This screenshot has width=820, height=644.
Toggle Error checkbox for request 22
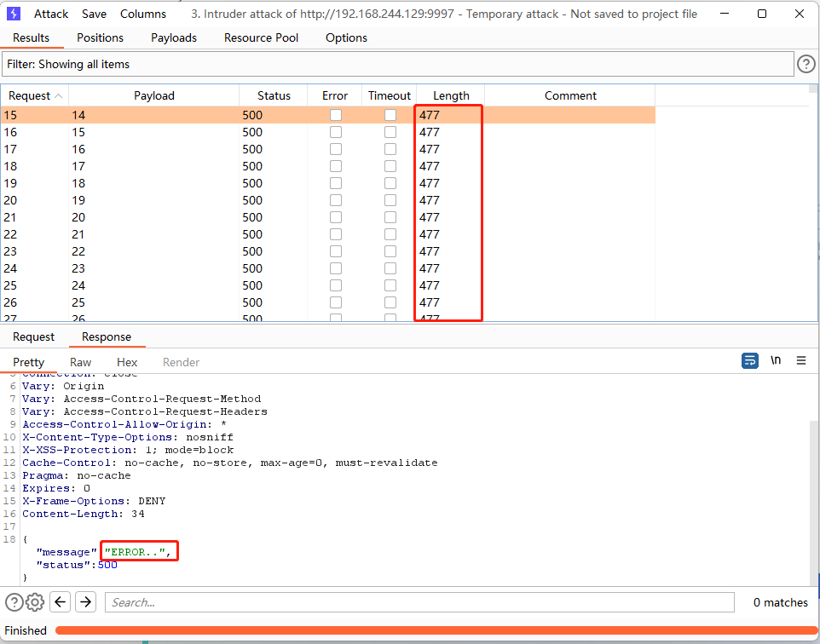pyautogui.click(x=336, y=234)
